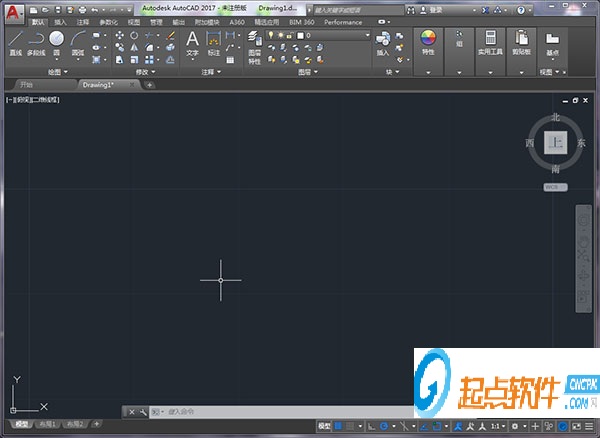The width and height of the screenshot is (600, 438).
Task: Click the Mirror tool icon
Action: pos(134,47)
